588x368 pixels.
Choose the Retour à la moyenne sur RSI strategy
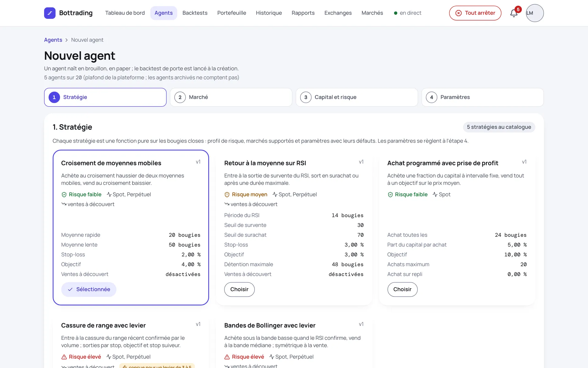239,289
